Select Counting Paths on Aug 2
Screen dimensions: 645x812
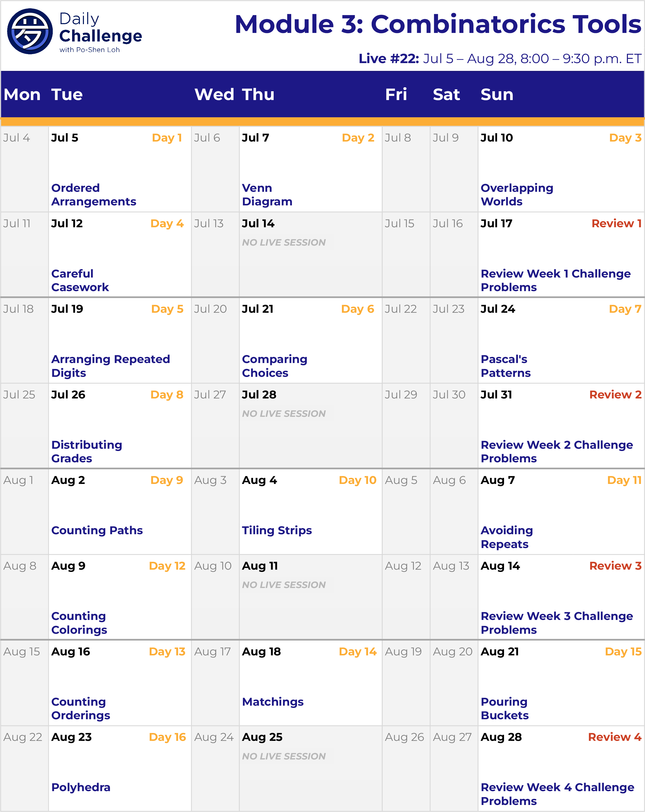click(x=97, y=530)
